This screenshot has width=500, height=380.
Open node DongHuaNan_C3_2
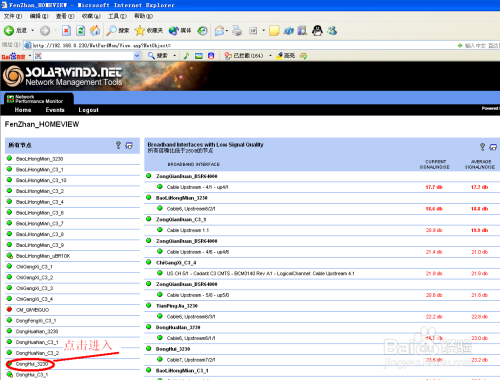coord(37,353)
